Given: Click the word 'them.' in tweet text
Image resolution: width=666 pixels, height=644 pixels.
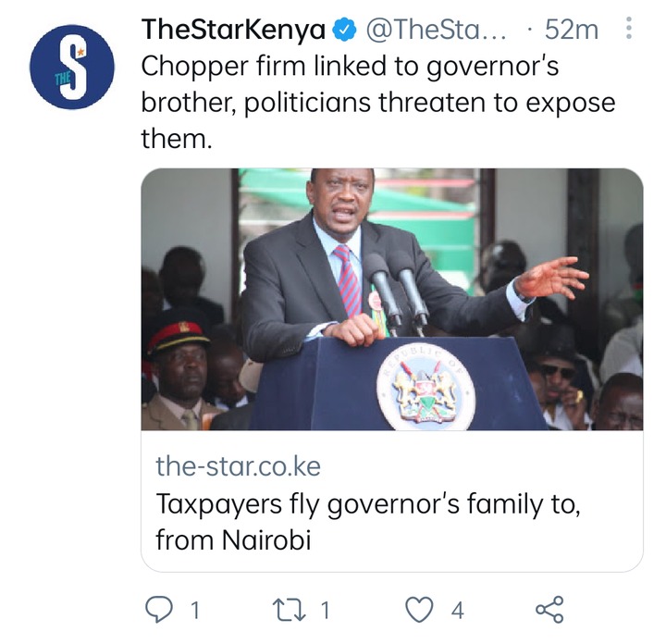Looking at the screenshot, I should [x=177, y=139].
